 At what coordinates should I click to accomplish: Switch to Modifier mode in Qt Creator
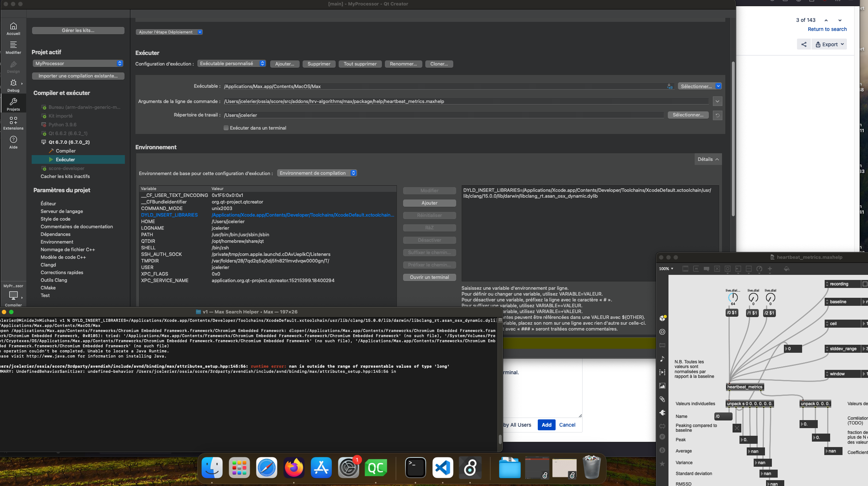pos(13,48)
